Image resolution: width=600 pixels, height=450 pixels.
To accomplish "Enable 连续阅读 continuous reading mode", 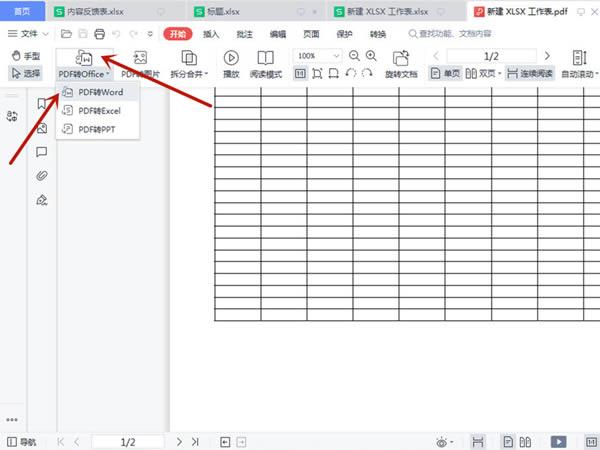I will 530,73.
